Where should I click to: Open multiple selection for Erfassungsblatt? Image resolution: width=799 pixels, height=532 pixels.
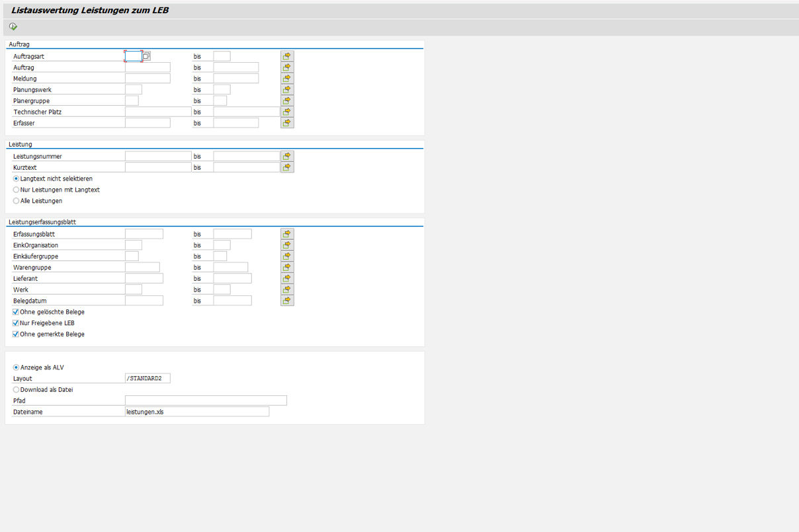pyautogui.click(x=287, y=234)
